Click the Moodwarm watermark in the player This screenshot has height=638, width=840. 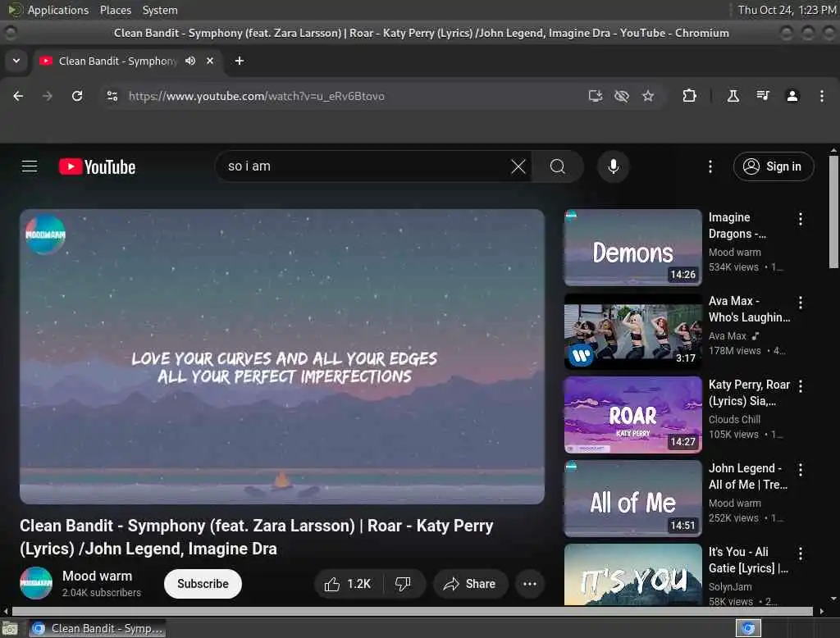click(x=45, y=234)
